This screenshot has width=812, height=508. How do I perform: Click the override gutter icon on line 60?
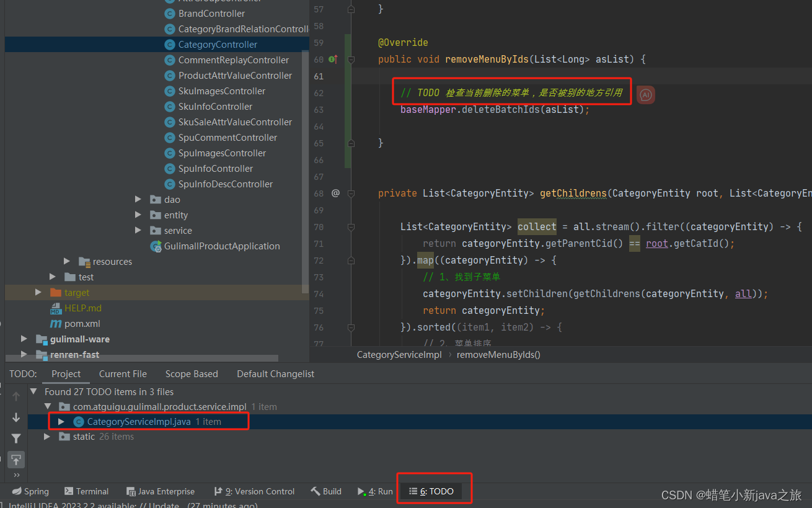pos(332,60)
